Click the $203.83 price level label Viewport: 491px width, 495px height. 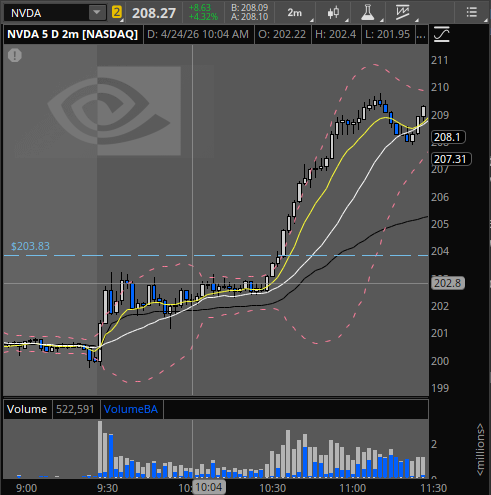click(30, 246)
